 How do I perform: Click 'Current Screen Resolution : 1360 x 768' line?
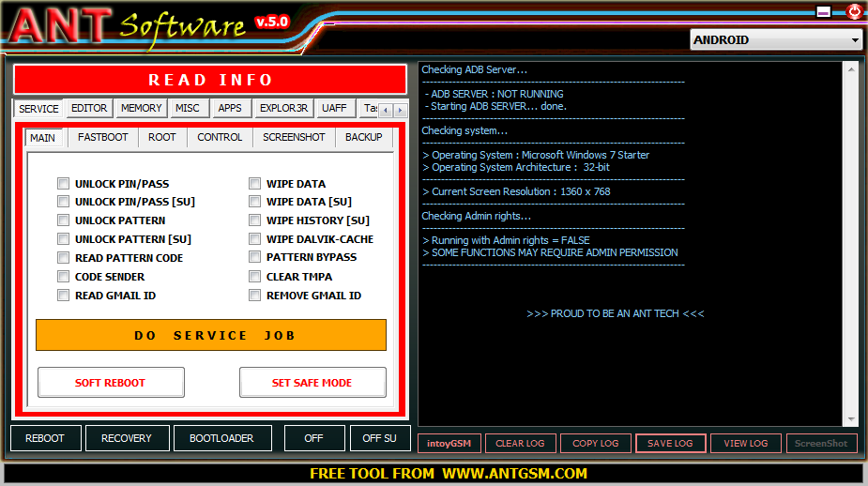(516, 191)
